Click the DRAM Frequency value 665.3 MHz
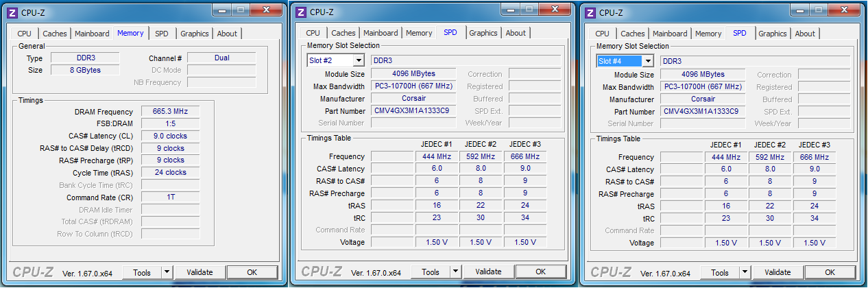This screenshot has height=288, width=868. 171,111
